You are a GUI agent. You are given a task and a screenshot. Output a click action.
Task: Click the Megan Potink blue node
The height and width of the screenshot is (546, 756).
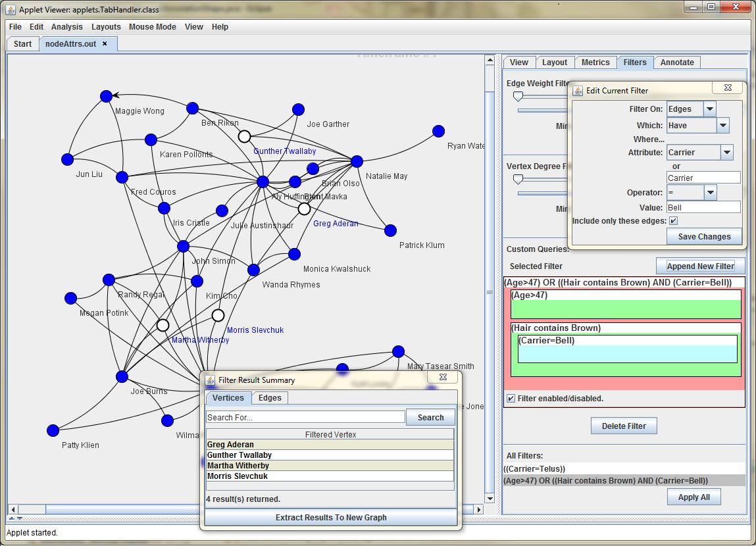[71, 298]
